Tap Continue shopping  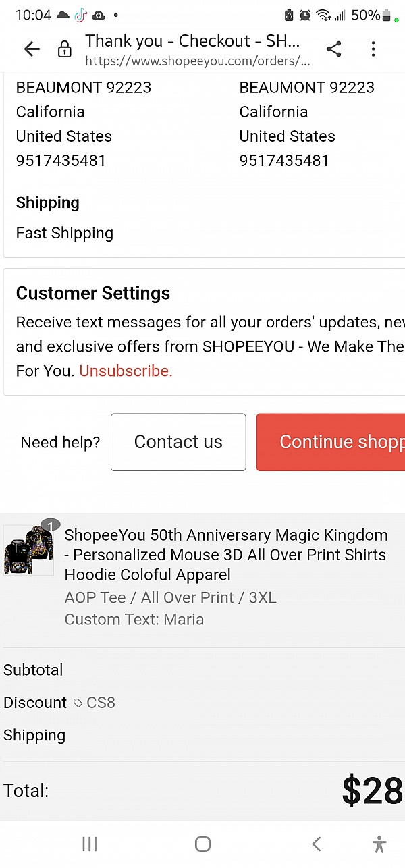tap(343, 442)
